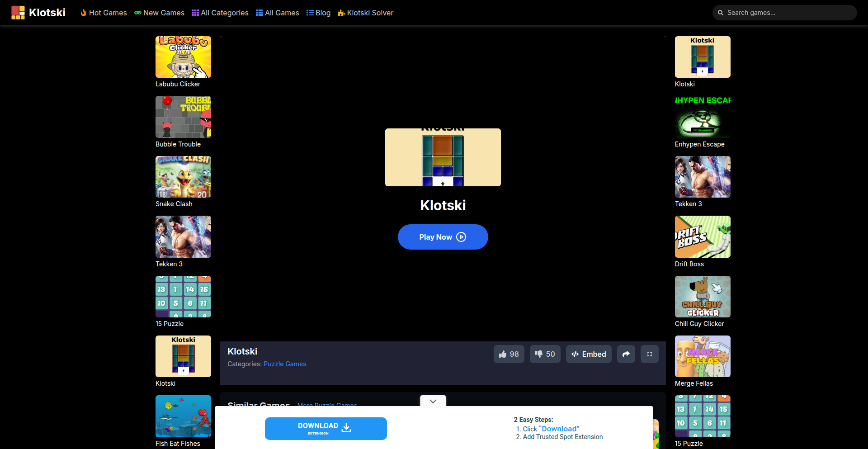Viewport: 868px width, 449px height.
Task: Click the infinity icon beside New Games
Action: point(137,13)
